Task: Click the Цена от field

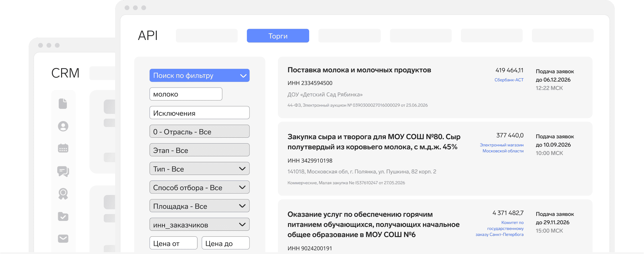Action: [x=173, y=243]
